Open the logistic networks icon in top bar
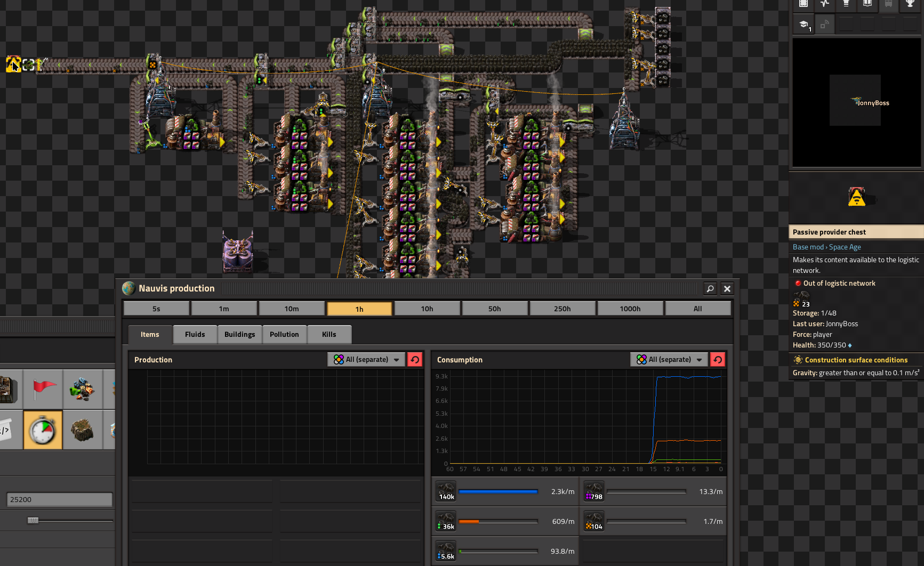 tap(846, 4)
